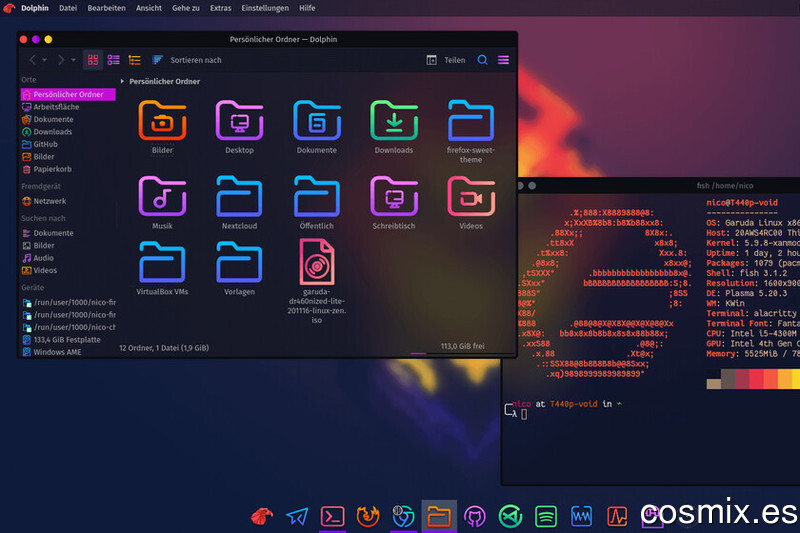
Task: Open the Bearbeiten menu
Action: point(106,8)
